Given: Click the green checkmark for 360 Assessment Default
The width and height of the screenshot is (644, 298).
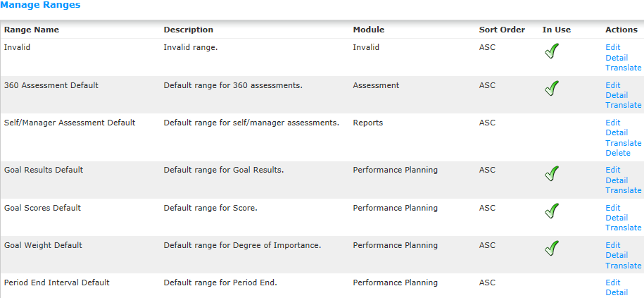Looking at the screenshot, I should coord(552,88).
